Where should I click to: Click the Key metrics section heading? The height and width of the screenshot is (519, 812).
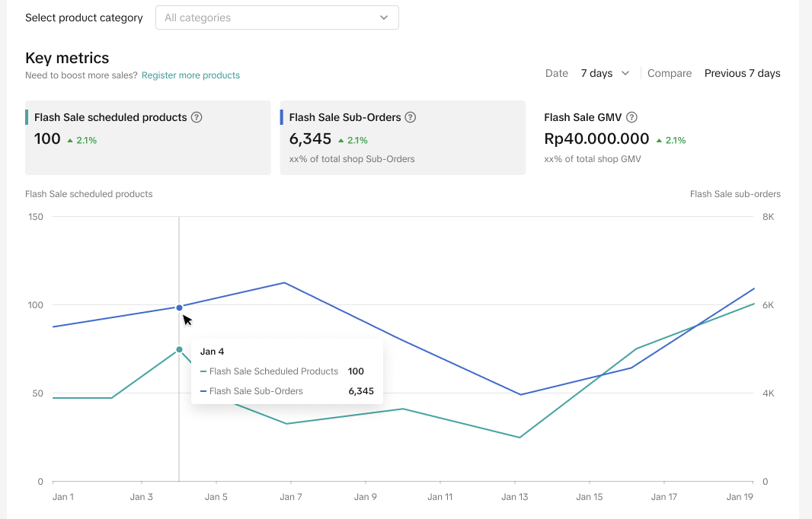point(67,58)
